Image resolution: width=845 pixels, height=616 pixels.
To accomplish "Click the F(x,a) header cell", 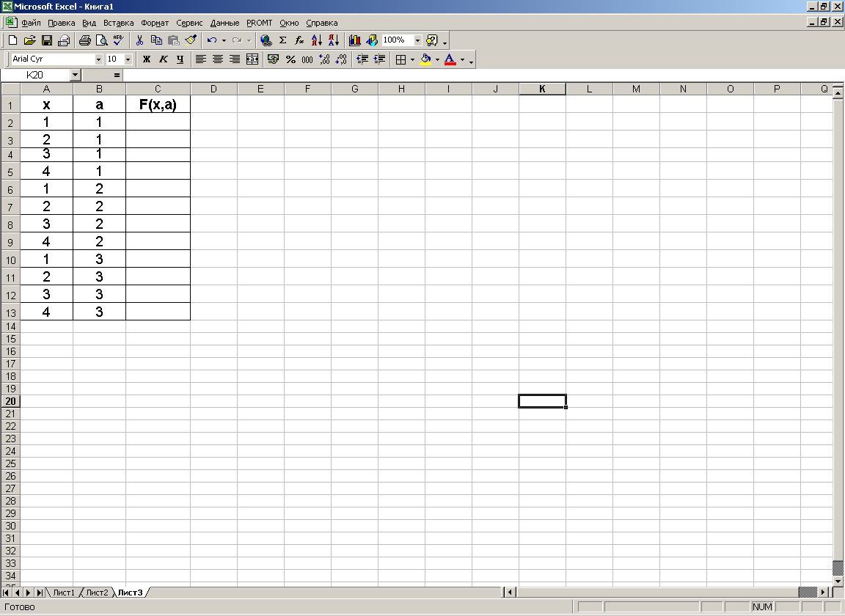I will (158, 104).
